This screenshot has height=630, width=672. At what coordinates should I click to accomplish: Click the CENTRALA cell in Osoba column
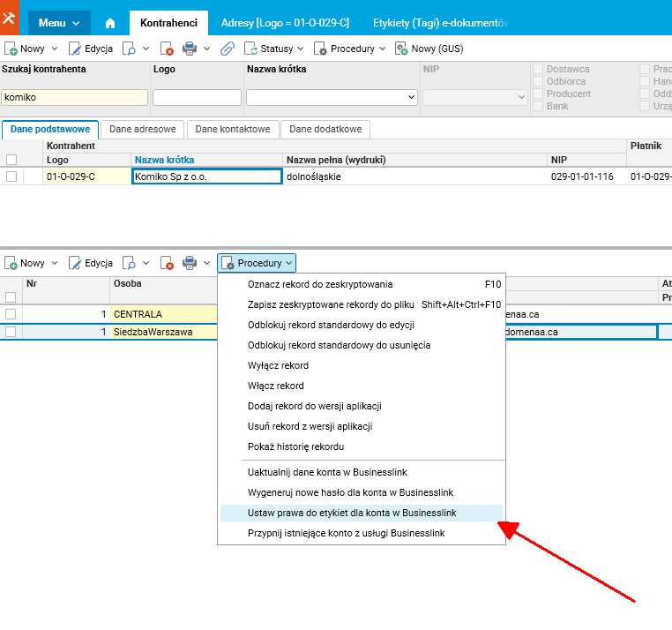point(164,314)
